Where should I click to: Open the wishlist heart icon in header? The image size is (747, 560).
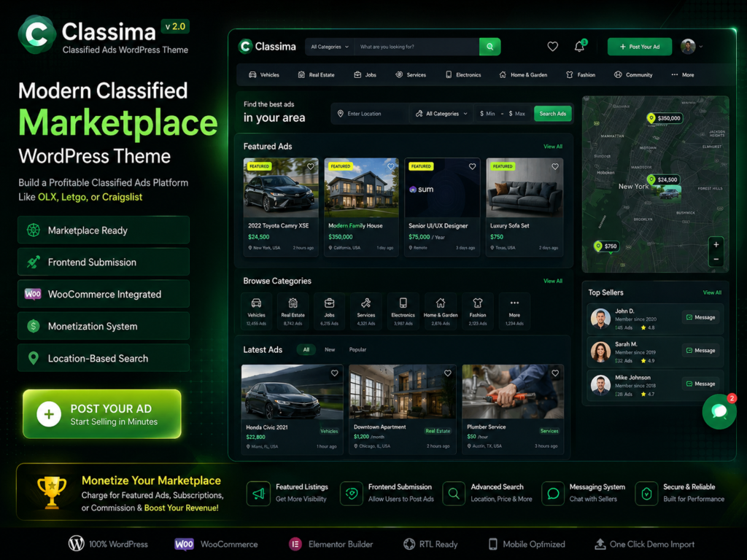(x=553, y=47)
